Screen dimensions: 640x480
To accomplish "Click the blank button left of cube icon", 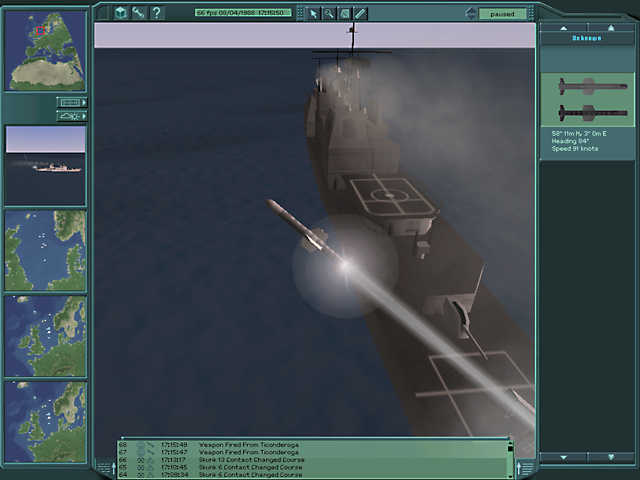I will coord(103,13).
